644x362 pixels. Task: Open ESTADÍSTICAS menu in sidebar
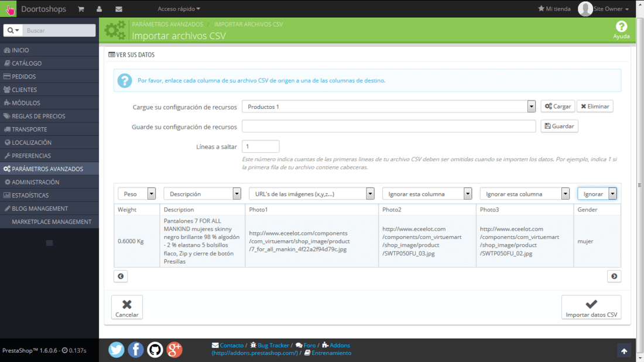[x=49, y=194]
